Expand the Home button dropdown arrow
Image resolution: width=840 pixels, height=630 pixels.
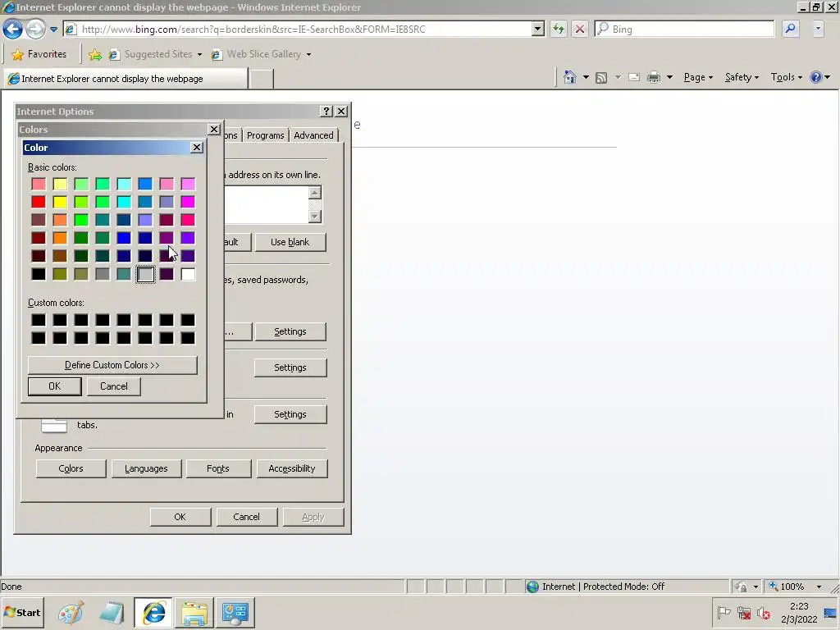[586, 78]
